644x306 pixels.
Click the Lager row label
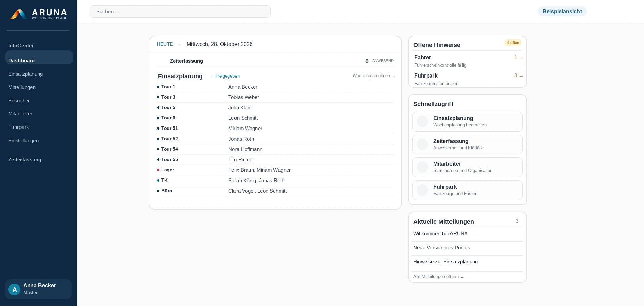tap(168, 170)
